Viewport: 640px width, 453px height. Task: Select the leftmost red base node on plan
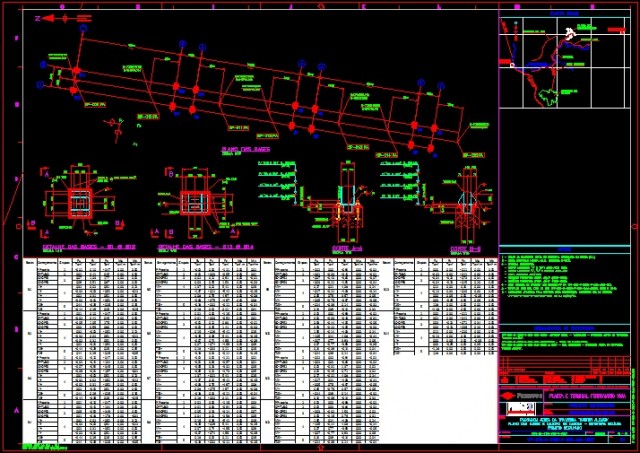[76, 70]
